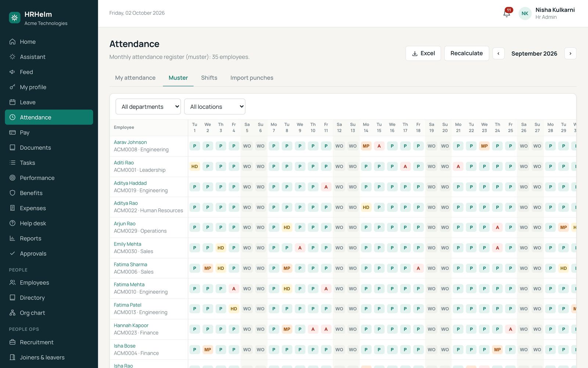This screenshot has width=588, height=368.
Task: Click the Attendance sidebar item
Action: 49,117
